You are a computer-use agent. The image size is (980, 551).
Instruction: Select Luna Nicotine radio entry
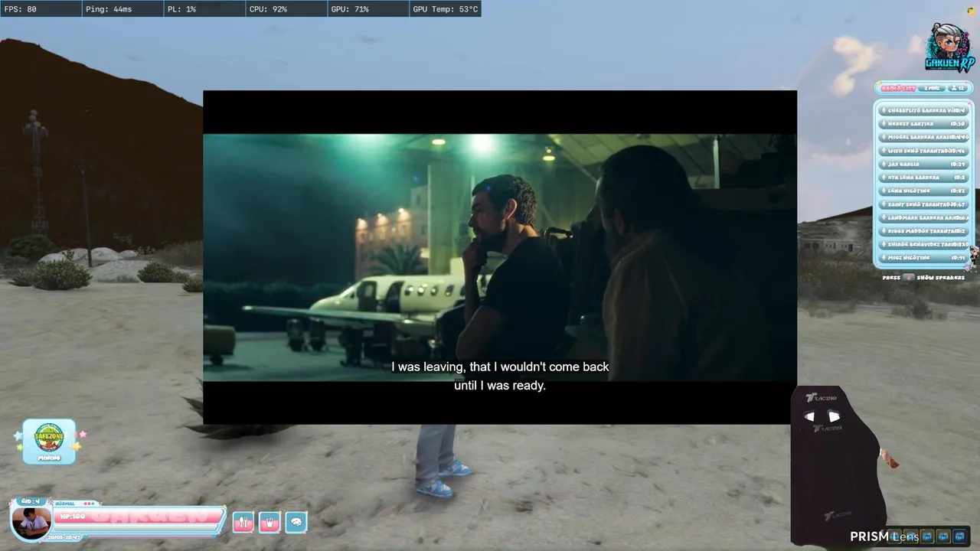[x=924, y=191]
